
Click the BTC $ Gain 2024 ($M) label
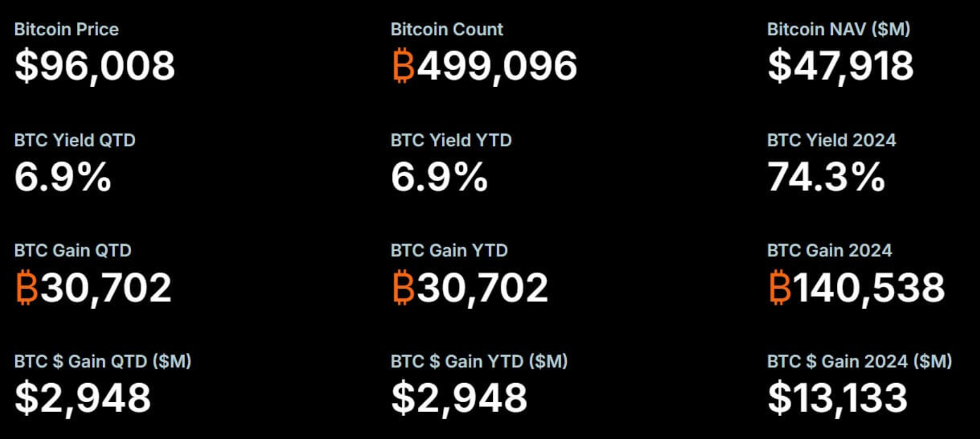pos(859,361)
